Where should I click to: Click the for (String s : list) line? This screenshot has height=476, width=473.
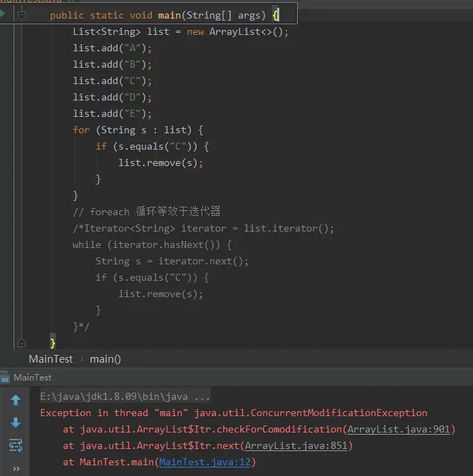pos(137,130)
